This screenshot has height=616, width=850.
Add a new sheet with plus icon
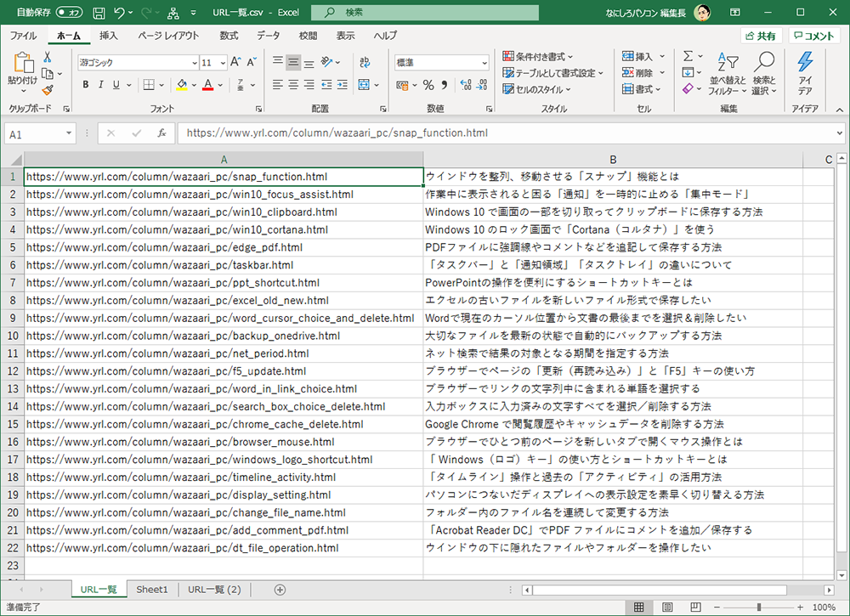pyautogui.click(x=280, y=590)
